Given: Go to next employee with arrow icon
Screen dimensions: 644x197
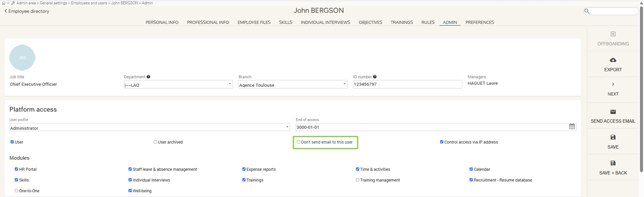Looking at the screenshot, I should [x=613, y=84].
